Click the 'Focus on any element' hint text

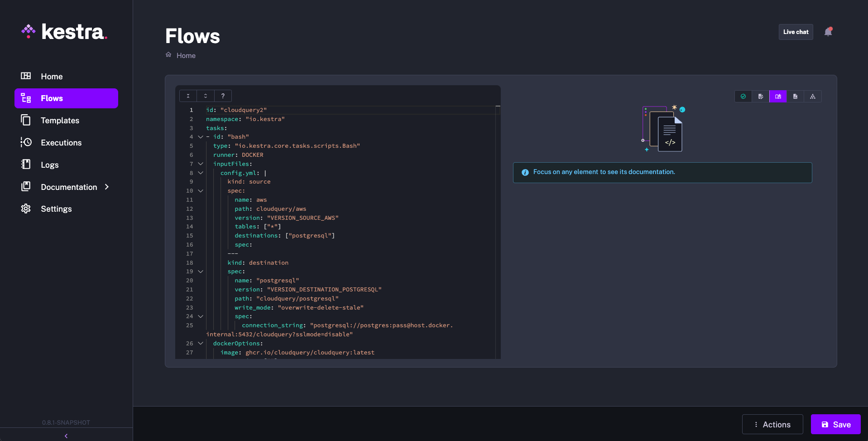coord(604,172)
